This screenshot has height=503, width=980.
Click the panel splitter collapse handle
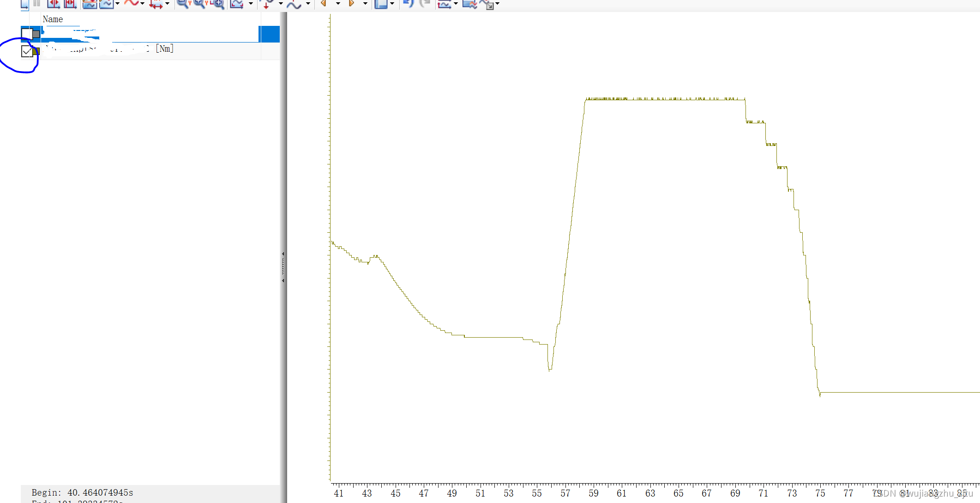pos(283,267)
